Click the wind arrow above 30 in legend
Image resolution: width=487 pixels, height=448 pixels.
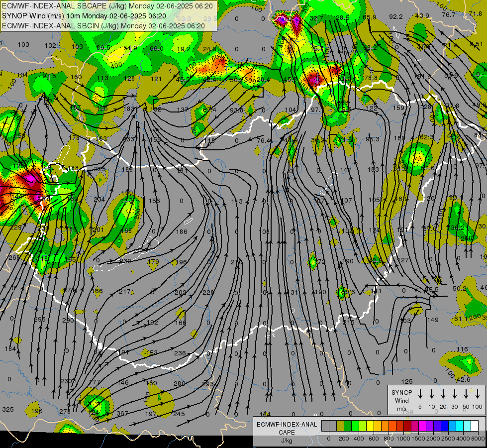pos(454,394)
